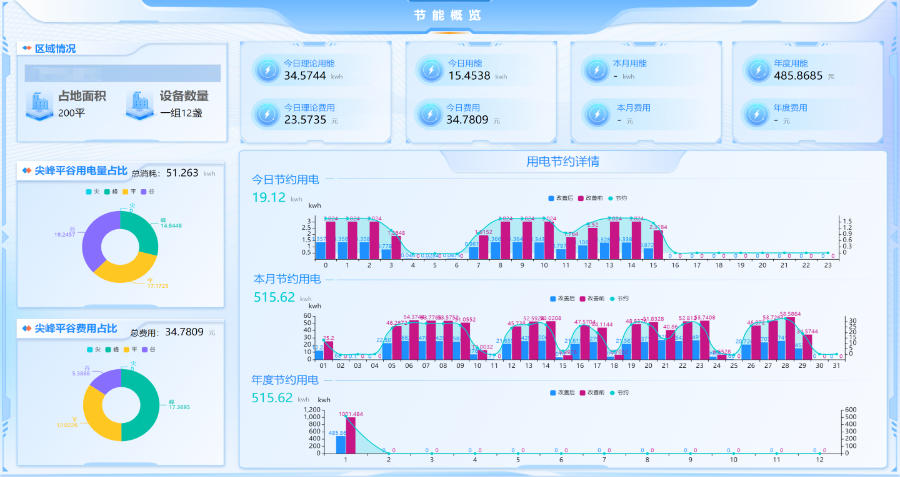Click the 区域情况 section heading
Screen dimensions: 900x477
55,48
